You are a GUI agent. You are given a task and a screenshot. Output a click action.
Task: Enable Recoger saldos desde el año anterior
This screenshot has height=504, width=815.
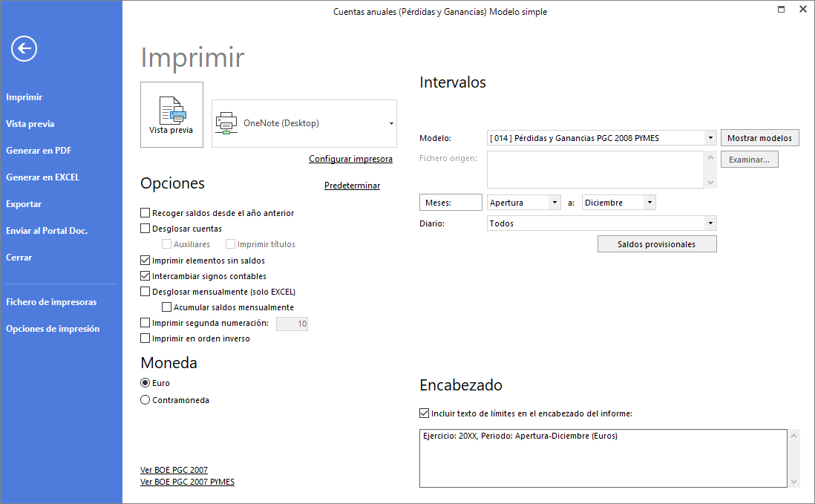coord(145,212)
